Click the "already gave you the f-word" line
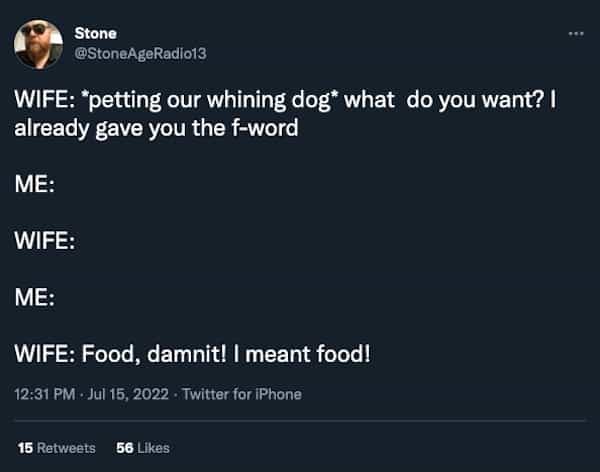The image size is (600, 472). 156,129
